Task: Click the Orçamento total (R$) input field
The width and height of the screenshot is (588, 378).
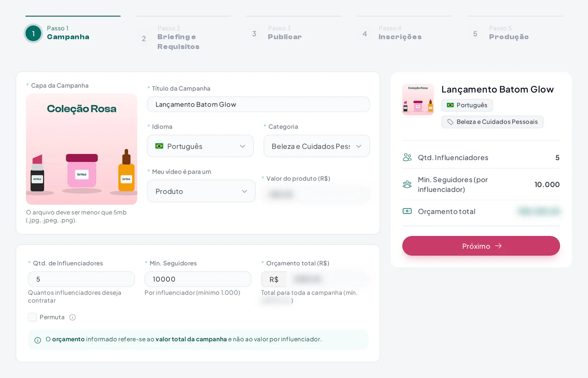Action: 328,279
